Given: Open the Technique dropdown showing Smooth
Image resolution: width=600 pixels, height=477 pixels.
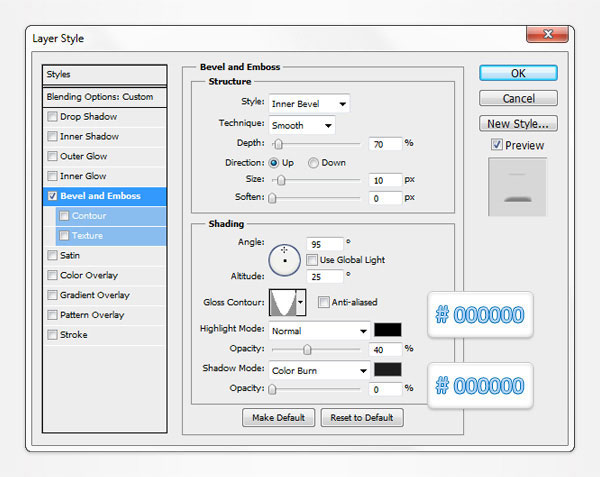Looking at the screenshot, I should tap(301, 125).
